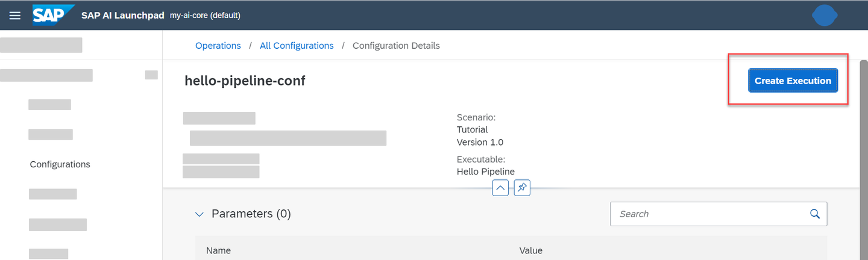This screenshot has height=260, width=868.
Task: Go to Operations breadcrumb link
Action: click(x=218, y=46)
